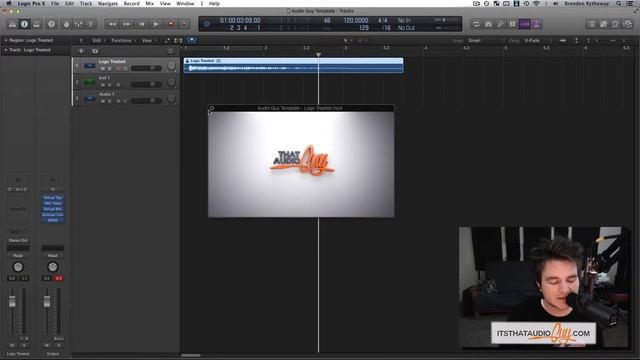Click the red Record button
640x360 pixels.
171,24
